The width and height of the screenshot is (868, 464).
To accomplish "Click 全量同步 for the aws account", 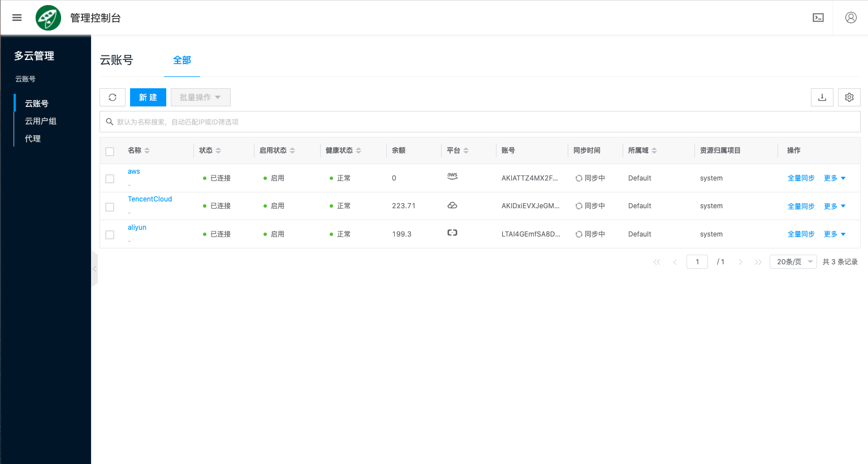I will 801,178.
